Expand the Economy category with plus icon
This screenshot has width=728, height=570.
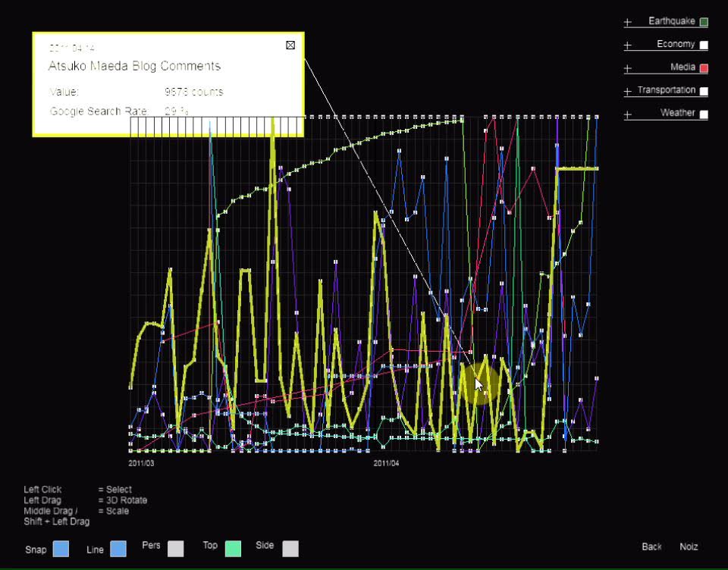627,45
